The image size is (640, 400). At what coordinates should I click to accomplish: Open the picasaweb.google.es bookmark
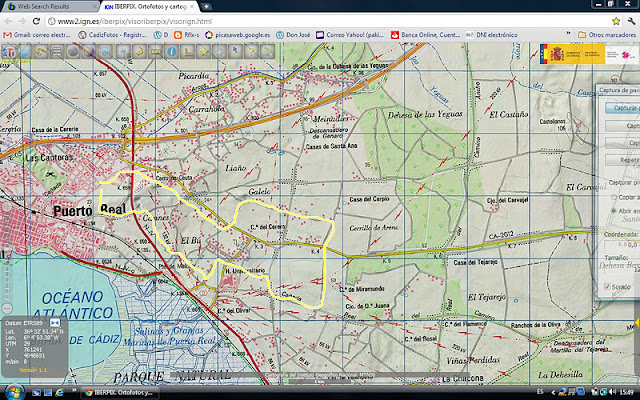click(238, 35)
